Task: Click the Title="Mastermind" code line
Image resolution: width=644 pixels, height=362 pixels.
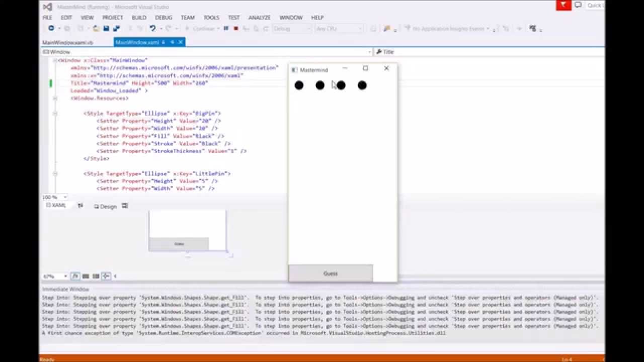Action: pyautogui.click(x=139, y=83)
